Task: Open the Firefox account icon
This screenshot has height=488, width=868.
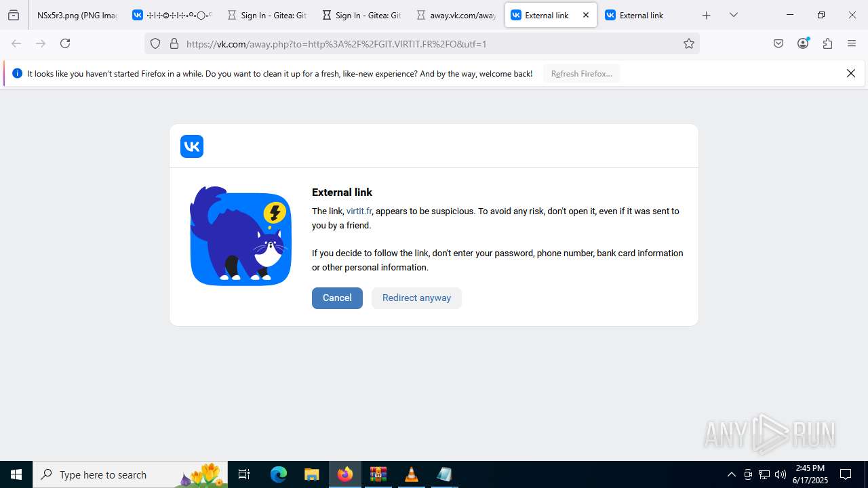Action: (803, 43)
